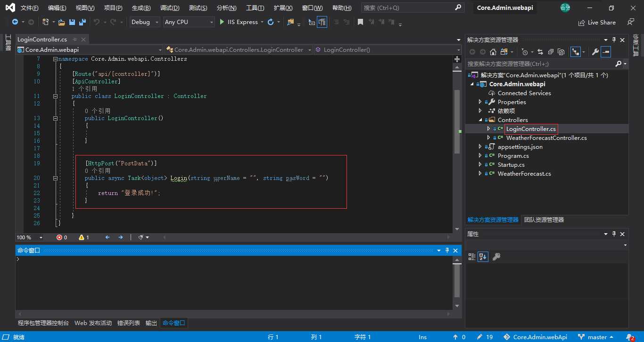Toggle alphabetical sorting in Properties panel
644x342 pixels.
pos(483,257)
